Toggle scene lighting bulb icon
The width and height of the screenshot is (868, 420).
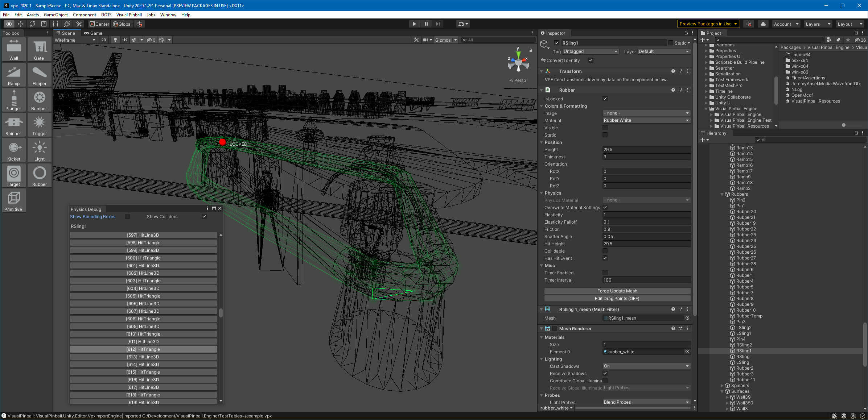click(x=115, y=40)
